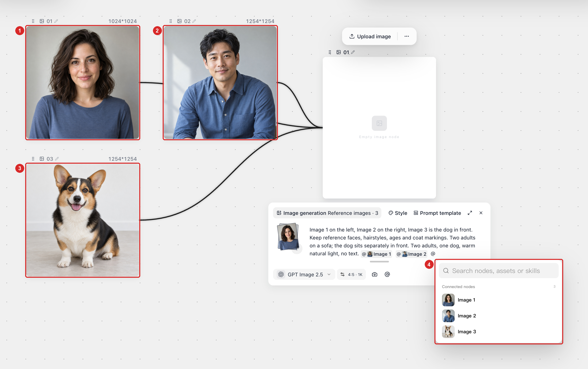
Task: Click drag handle of the empty image node
Action: coord(330,52)
